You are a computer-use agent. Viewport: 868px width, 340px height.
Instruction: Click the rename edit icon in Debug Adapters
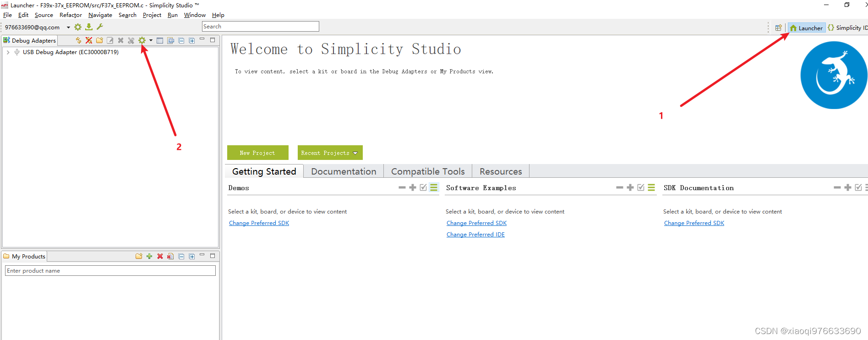(110, 40)
